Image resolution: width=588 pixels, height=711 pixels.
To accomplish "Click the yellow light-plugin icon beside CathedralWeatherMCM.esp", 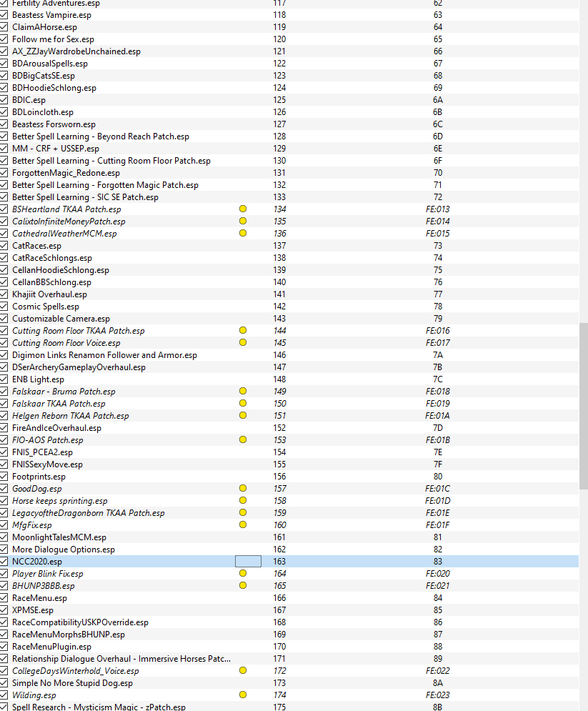I will point(243,233).
